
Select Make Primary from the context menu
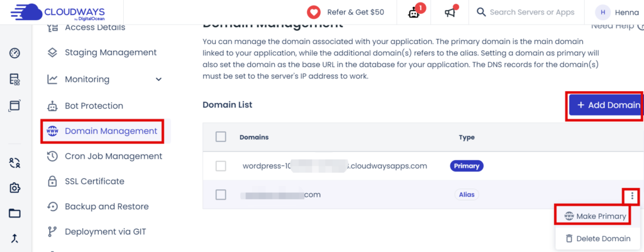596,216
